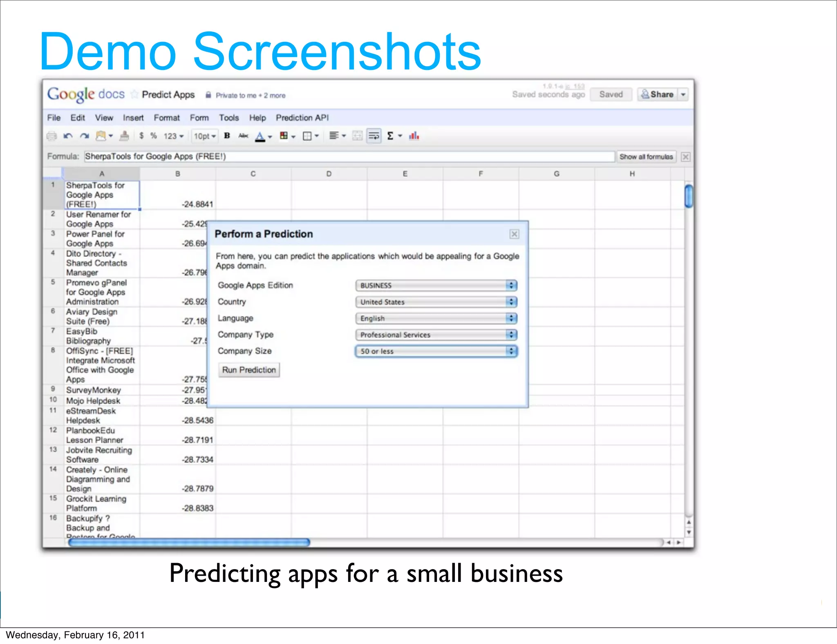Open the Company Type dropdown
The image size is (837, 644).
tap(436, 335)
